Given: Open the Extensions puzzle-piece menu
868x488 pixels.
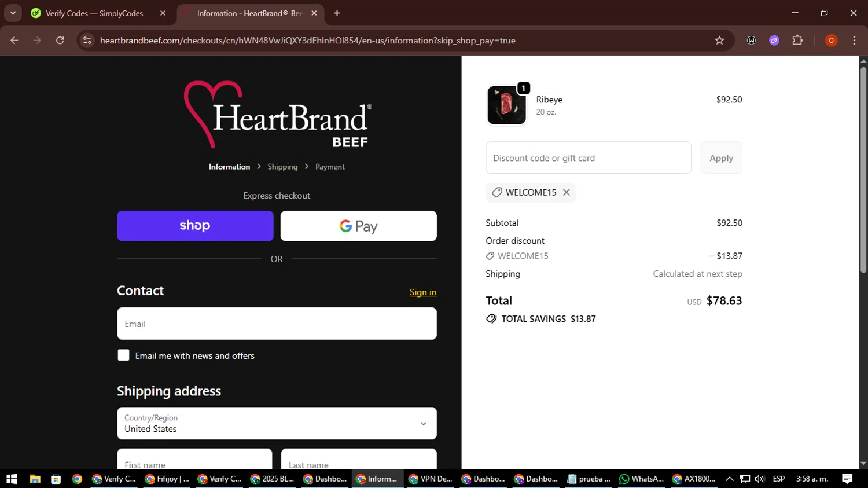Looking at the screenshot, I should pyautogui.click(x=797, y=41).
